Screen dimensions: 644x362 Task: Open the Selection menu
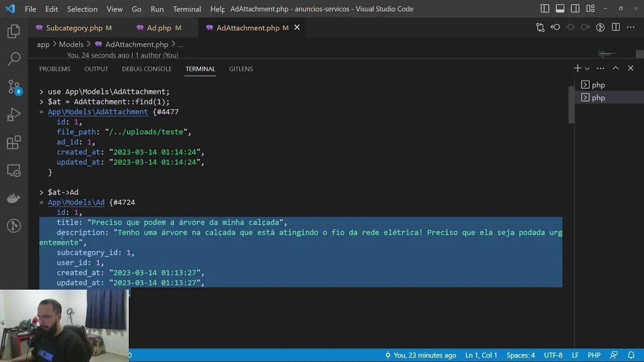coord(82,9)
